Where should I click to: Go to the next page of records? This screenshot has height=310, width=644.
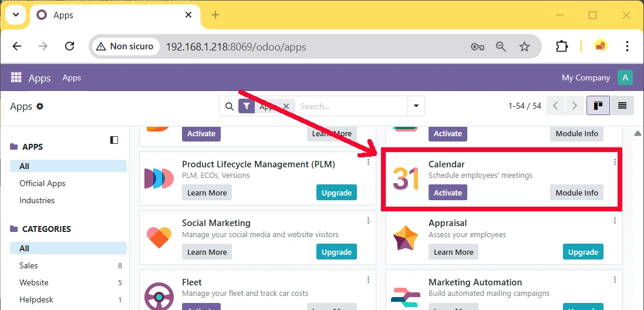(x=575, y=106)
